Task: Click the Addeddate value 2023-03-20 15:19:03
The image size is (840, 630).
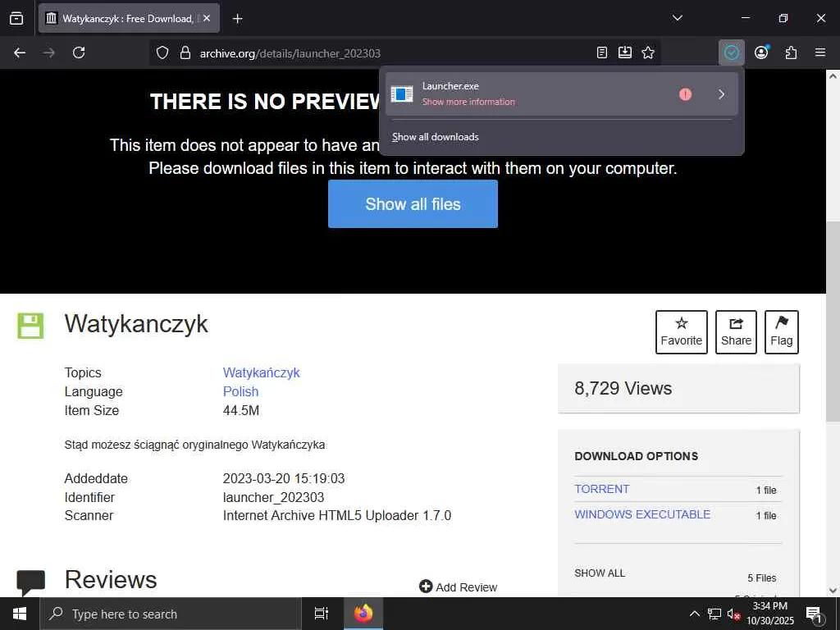Action: coord(283,478)
